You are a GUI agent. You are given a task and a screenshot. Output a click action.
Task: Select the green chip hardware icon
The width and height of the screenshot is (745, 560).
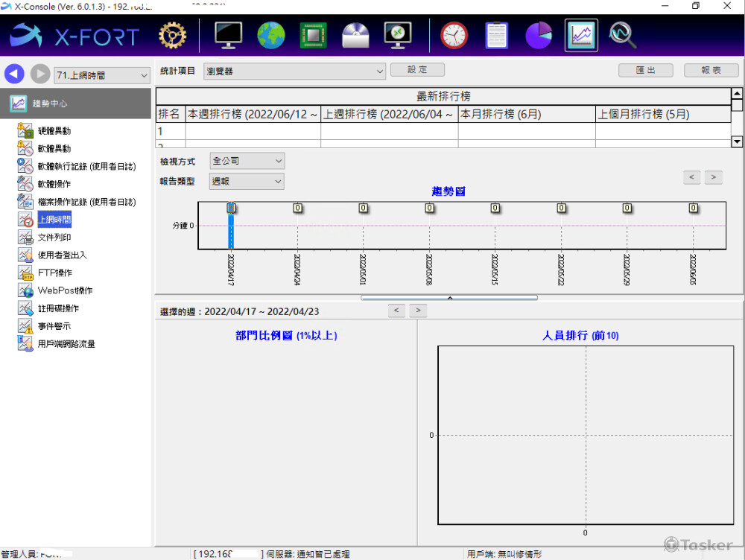314,35
